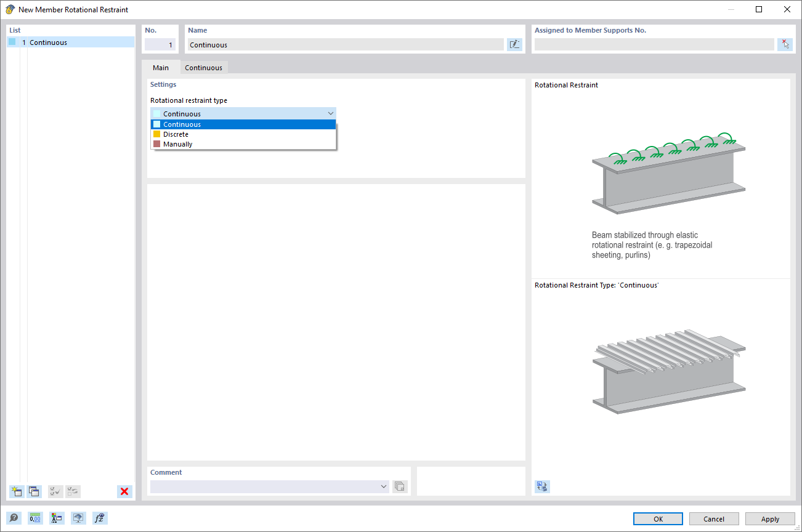Edit the Name field with the pencil icon
Screen dimensions: 802x532
click(x=514, y=44)
